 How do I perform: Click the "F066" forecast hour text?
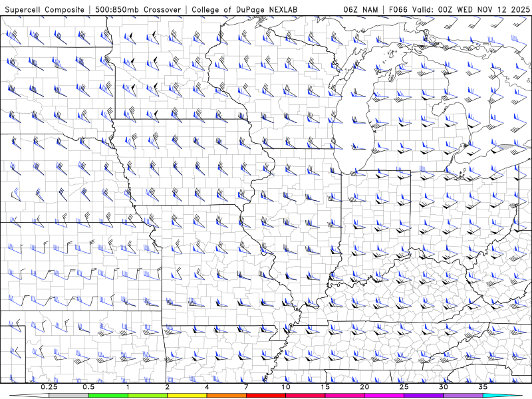398,10
